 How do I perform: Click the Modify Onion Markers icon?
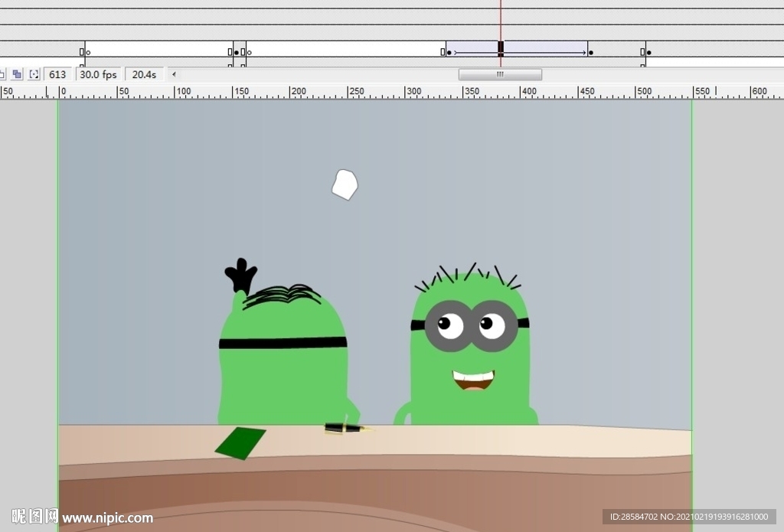(34, 74)
